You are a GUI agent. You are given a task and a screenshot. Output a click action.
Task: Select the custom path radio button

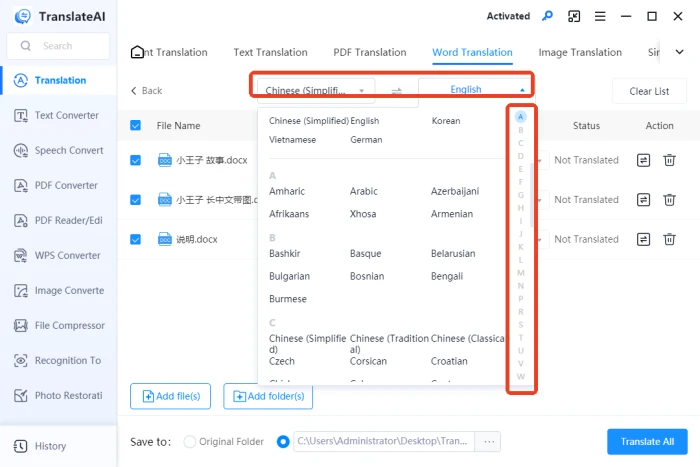[283, 442]
